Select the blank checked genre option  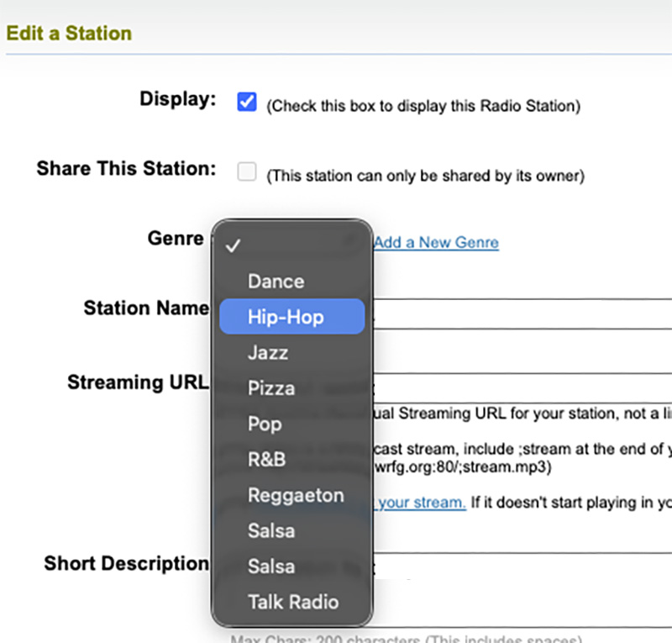point(291,245)
